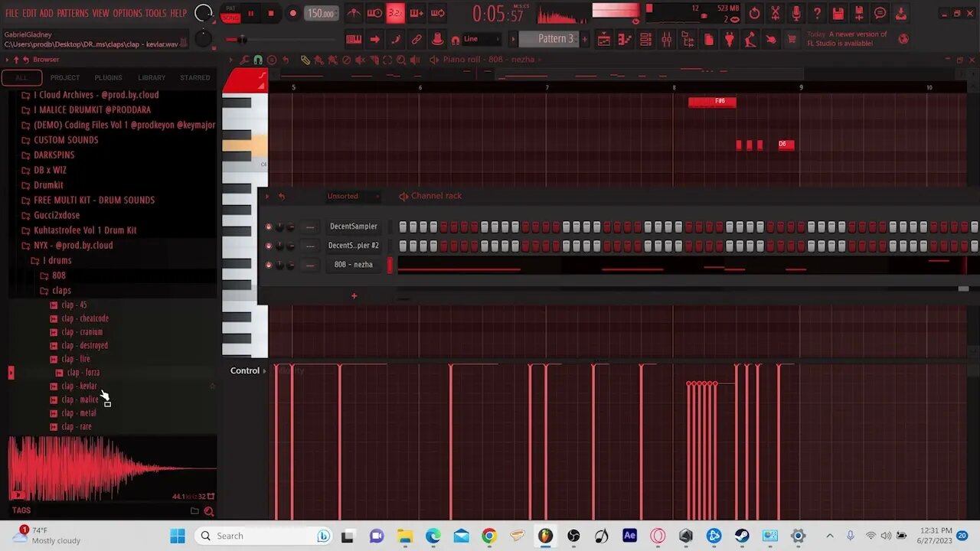Create new pattern with plus beside Pattern 3
Image resolution: width=980 pixels, height=551 pixels.
[x=584, y=39]
